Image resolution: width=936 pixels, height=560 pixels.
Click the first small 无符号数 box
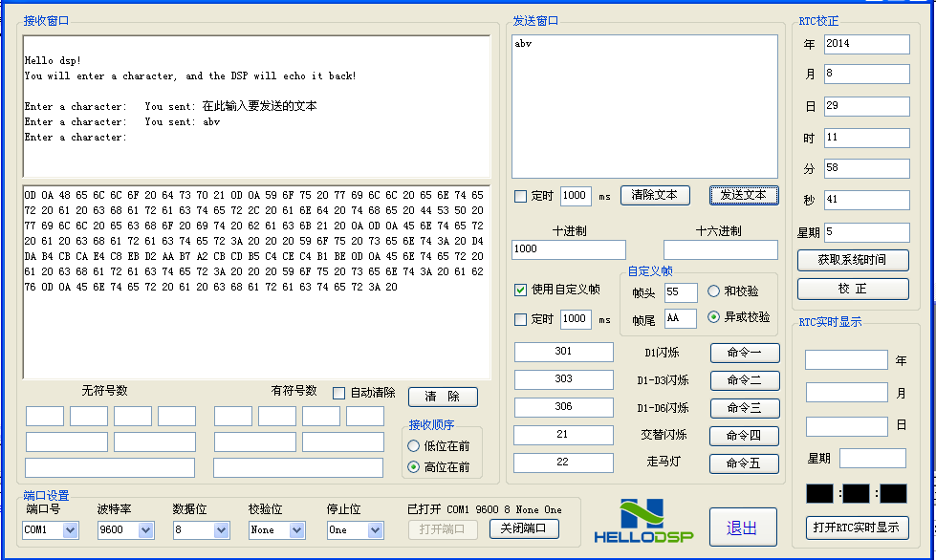click(45, 417)
